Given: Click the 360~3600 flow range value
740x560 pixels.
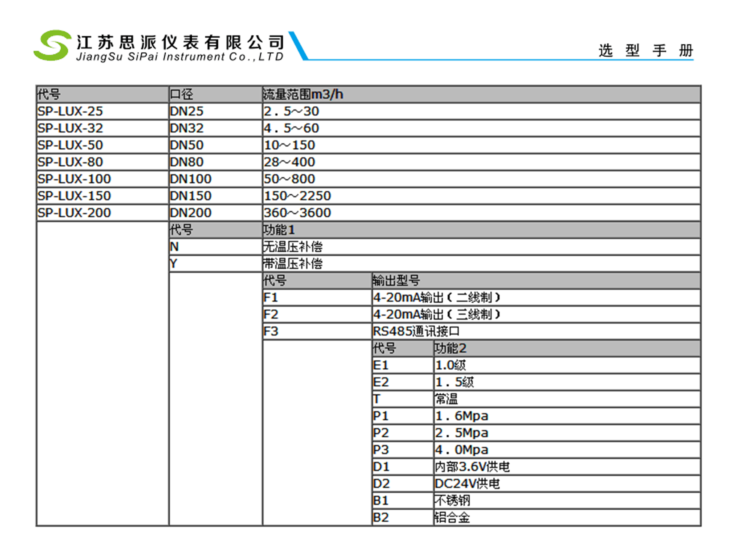Looking at the screenshot, I should click(x=297, y=213).
